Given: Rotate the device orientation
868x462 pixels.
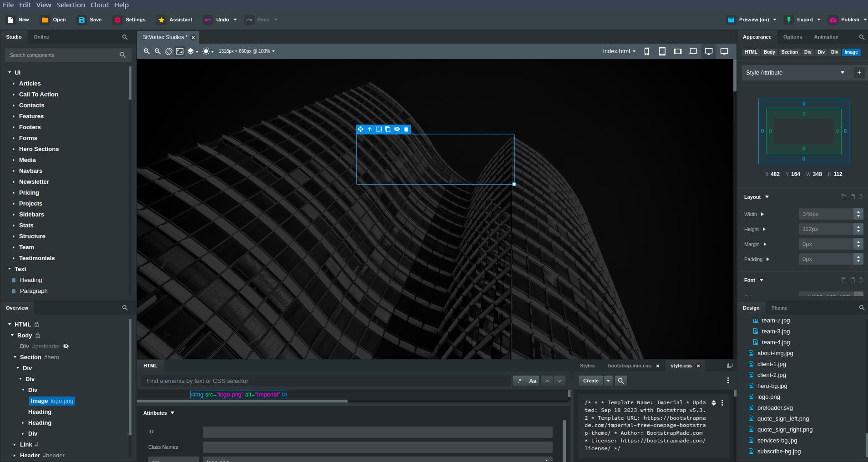Looking at the screenshot, I should pyautogui.click(x=169, y=51).
